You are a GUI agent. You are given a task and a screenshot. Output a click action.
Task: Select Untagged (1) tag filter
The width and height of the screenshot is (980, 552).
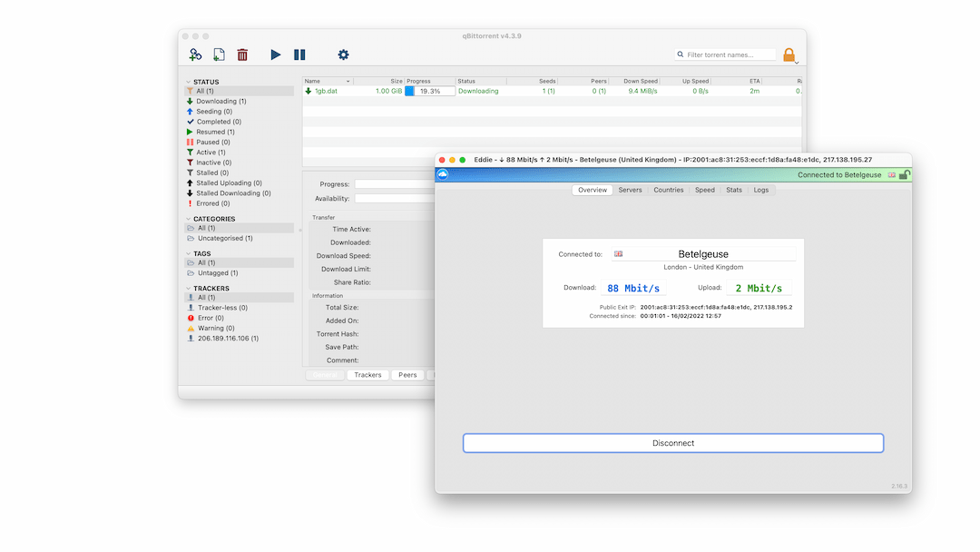point(218,273)
